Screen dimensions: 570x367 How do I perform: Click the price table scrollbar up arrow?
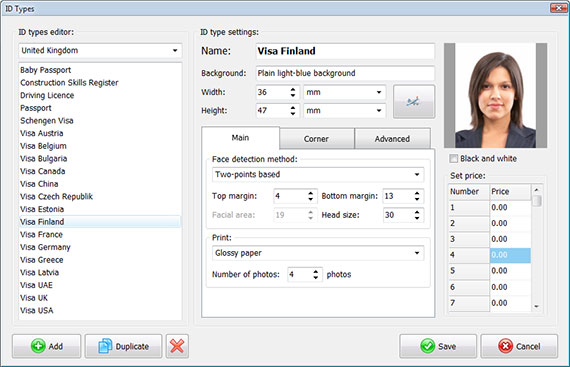coord(536,190)
